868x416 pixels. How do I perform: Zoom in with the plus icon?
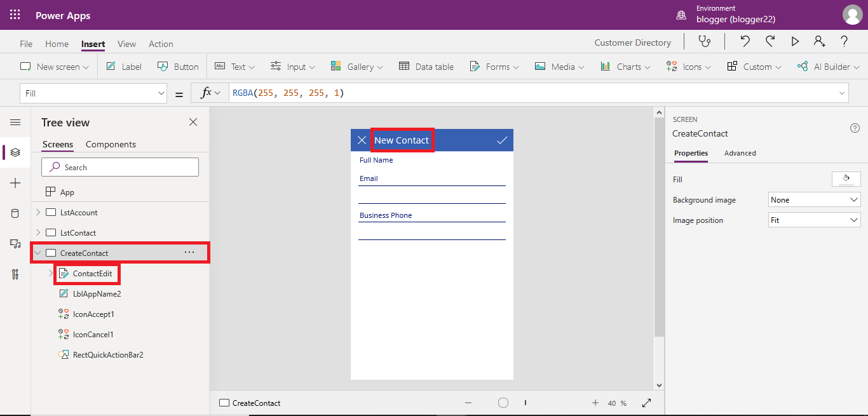(x=595, y=403)
